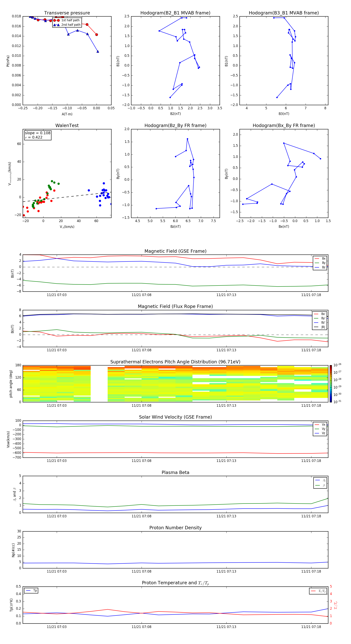The height and width of the screenshot is (644, 351).
Task: Select the 'r = 0.422' annotation
Action: [x=34, y=137]
